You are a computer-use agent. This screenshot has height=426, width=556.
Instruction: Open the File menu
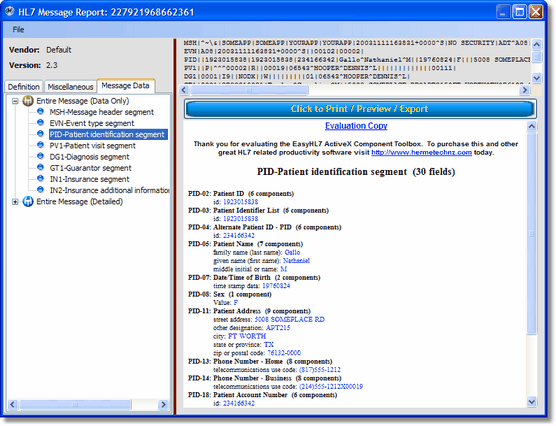pos(18,29)
